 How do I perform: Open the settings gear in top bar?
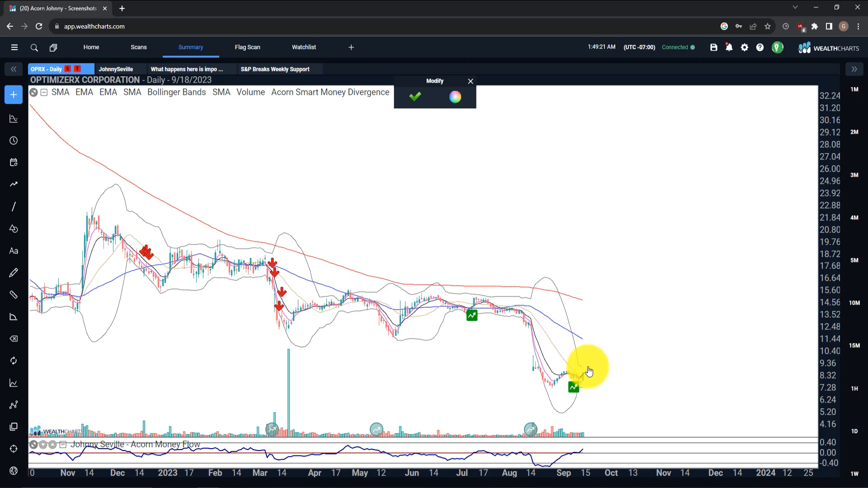coord(745,47)
